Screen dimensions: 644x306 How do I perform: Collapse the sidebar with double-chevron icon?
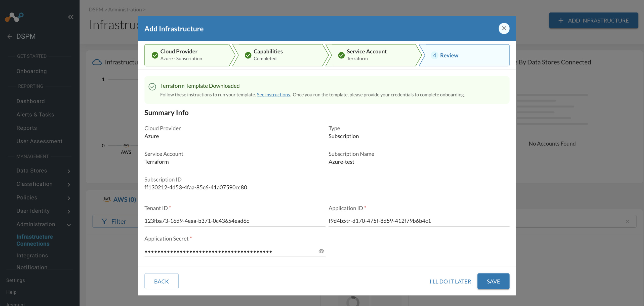(x=71, y=17)
